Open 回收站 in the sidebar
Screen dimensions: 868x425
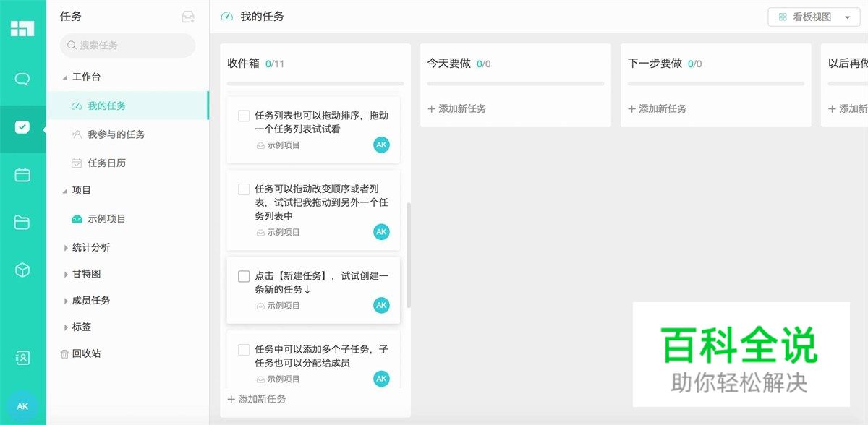click(83, 353)
